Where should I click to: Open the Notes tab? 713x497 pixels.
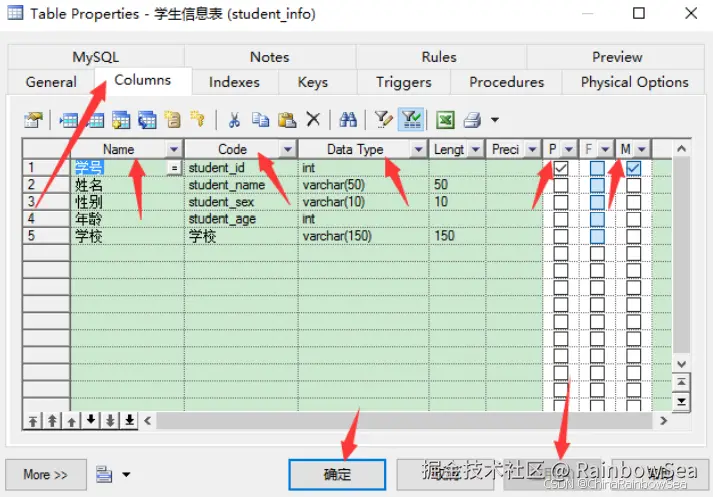tap(270, 57)
